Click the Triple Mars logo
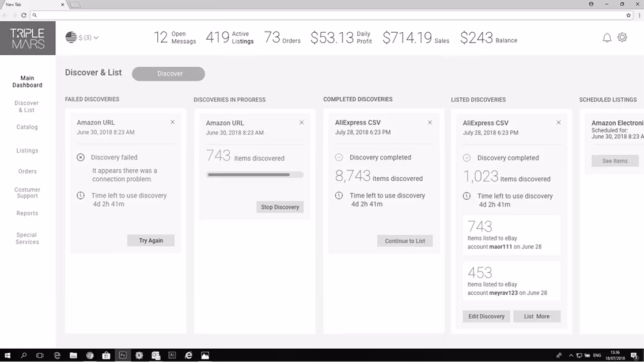Image resolution: width=644 pixels, height=362 pixels. click(28, 38)
